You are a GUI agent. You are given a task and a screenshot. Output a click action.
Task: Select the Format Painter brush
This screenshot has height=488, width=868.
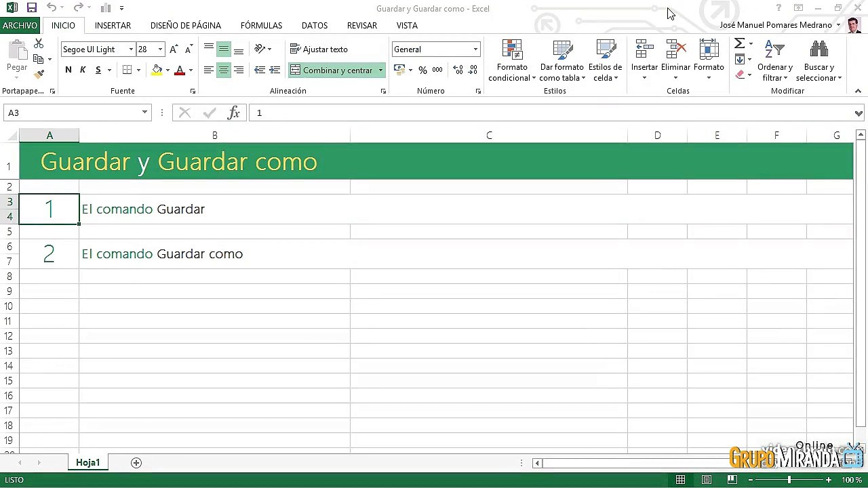39,74
